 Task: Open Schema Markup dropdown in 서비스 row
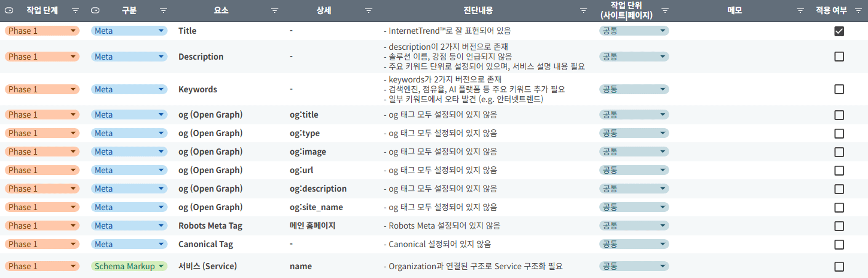pos(161,266)
